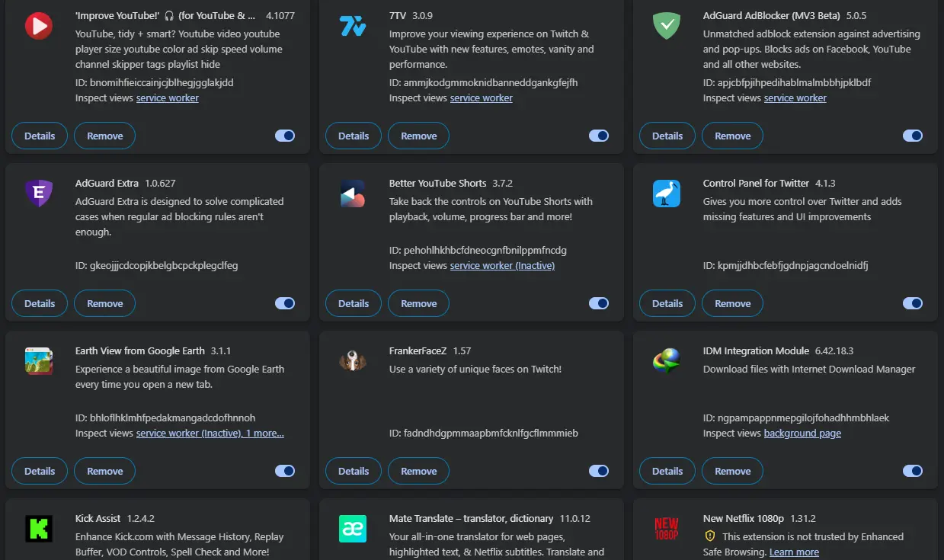The image size is (944, 560).
Task: Click the 7TV extension icon
Action: click(352, 26)
